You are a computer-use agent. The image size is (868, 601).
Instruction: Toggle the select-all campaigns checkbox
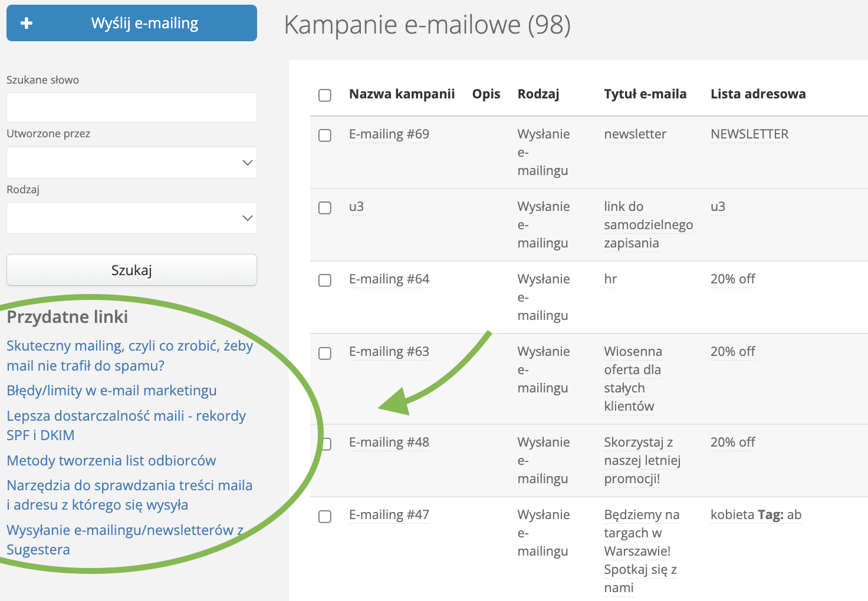click(x=325, y=95)
